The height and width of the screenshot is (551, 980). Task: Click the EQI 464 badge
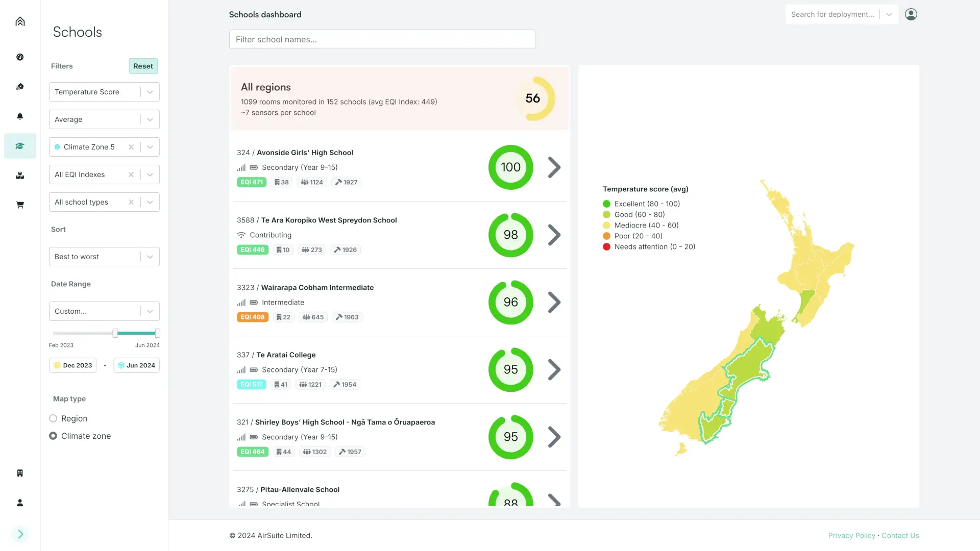tap(253, 452)
